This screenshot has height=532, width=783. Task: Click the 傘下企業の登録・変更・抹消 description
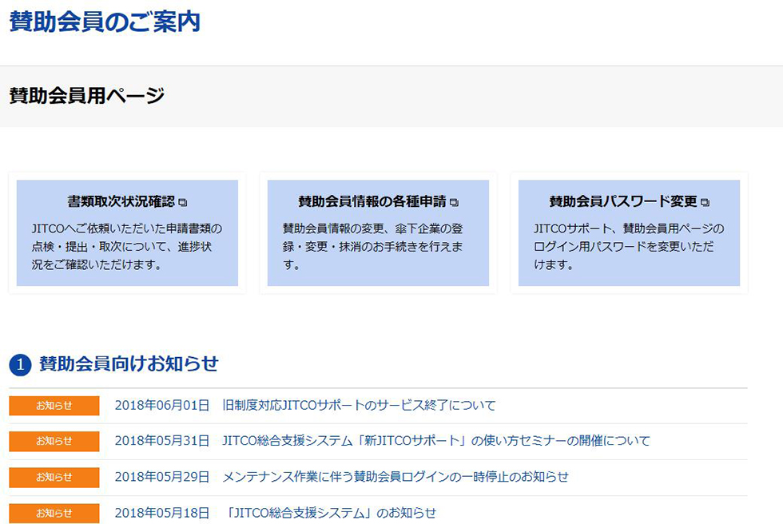pyautogui.click(x=373, y=247)
